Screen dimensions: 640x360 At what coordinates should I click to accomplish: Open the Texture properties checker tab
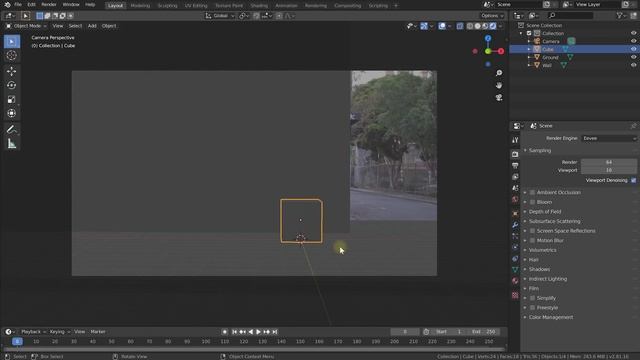point(515,295)
